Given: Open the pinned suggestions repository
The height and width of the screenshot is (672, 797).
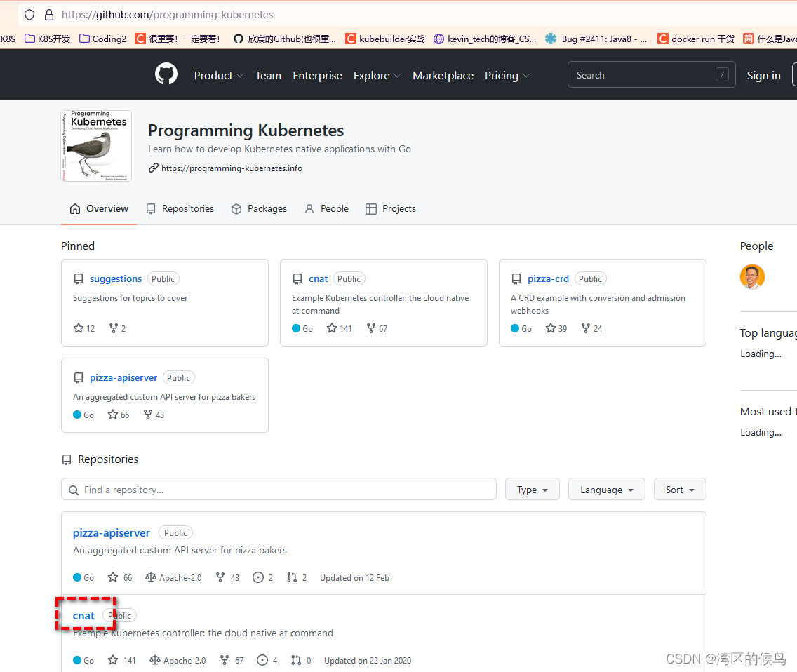Looking at the screenshot, I should click(116, 278).
